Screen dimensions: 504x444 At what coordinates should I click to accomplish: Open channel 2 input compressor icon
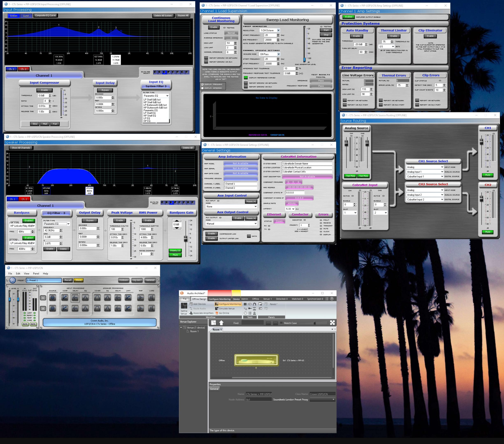coord(65,308)
